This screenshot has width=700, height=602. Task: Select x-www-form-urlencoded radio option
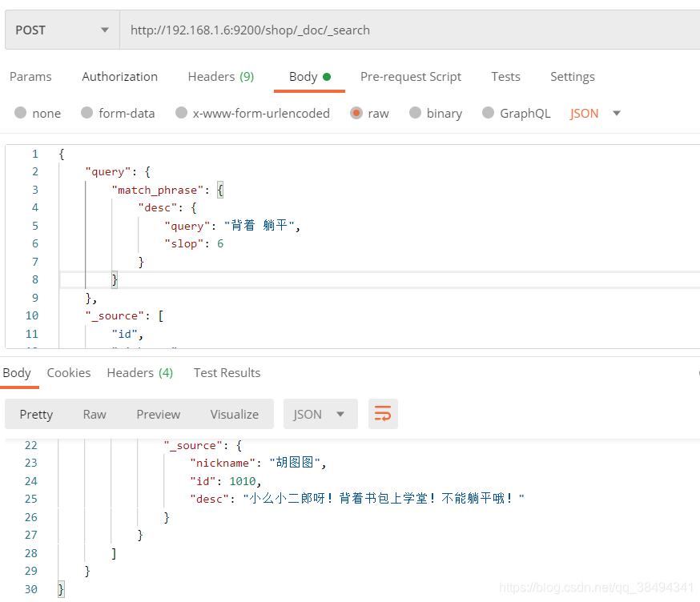tap(182, 113)
